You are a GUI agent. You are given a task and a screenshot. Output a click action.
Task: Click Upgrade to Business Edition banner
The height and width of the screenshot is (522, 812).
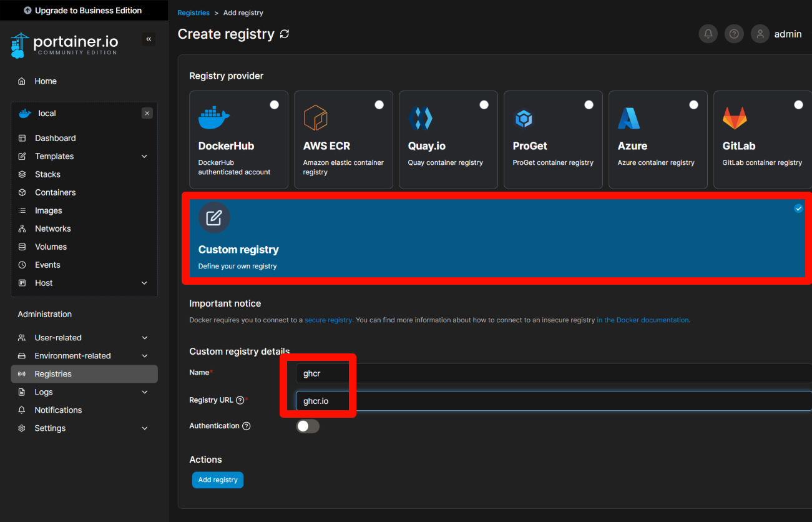[x=84, y=11]
